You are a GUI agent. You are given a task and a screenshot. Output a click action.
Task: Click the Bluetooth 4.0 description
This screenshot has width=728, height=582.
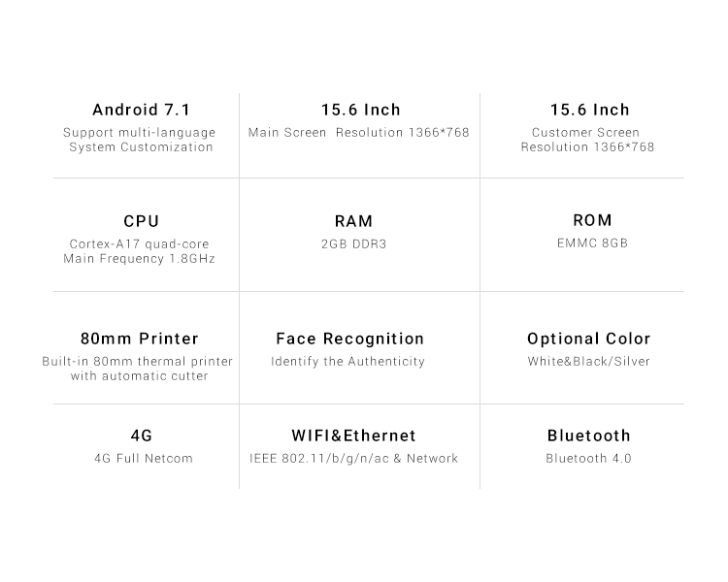[589, 458]
